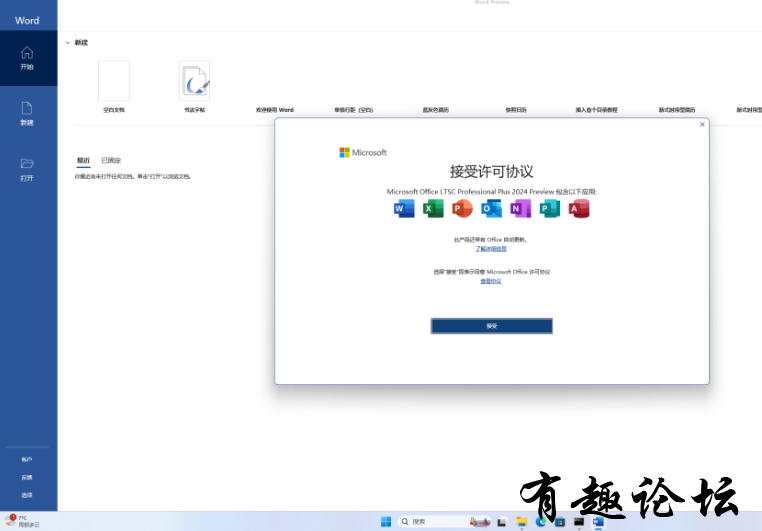Click the OneNote app icon in dialog
This screenshot has width=762, height=531.
pos(520,208)
